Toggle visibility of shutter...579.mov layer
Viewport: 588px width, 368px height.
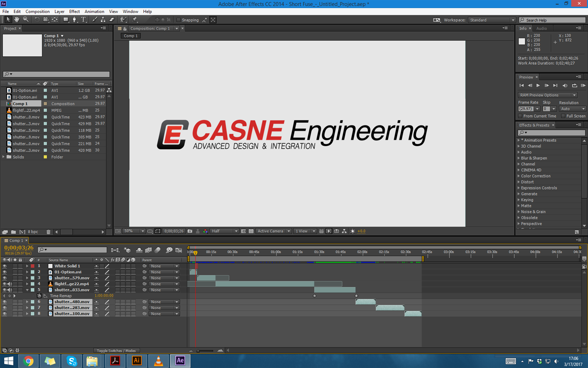click(x=5, y=278)
